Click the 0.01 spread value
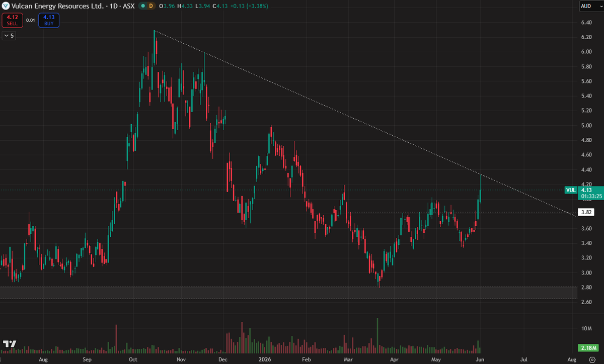This screenshot has height=364, width=604. point(30,20)
